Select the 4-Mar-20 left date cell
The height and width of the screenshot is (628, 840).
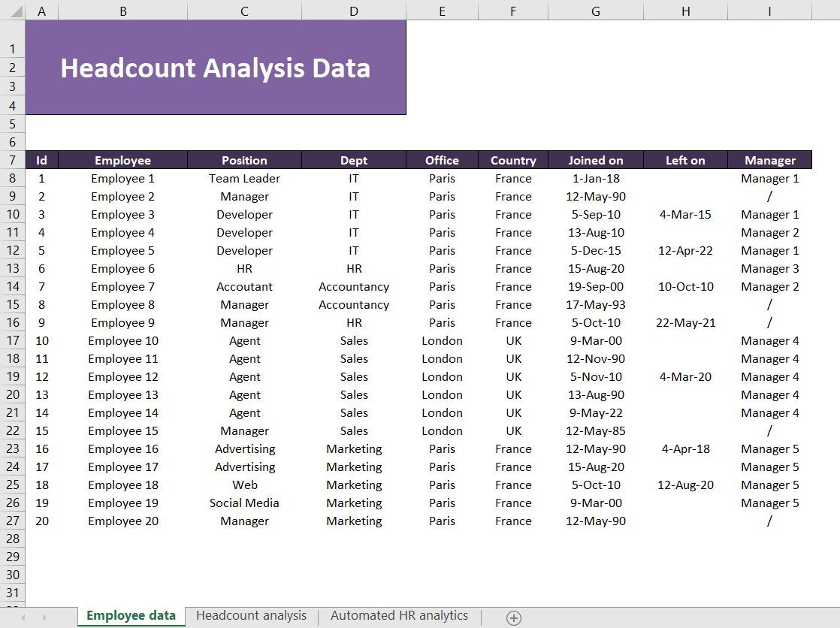[x=686, y=376]
